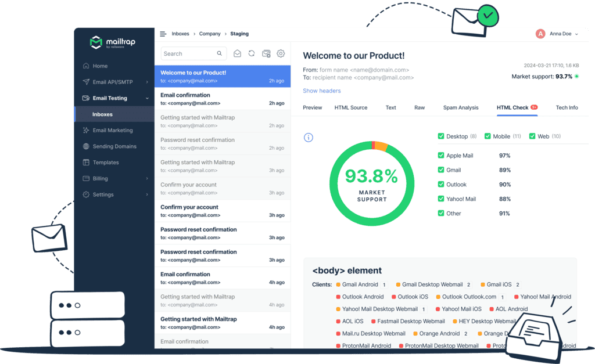595x364 pixels.
Task: Switch to the HTML Source tab
Action: pyautogui.click(x=351, y=107)
